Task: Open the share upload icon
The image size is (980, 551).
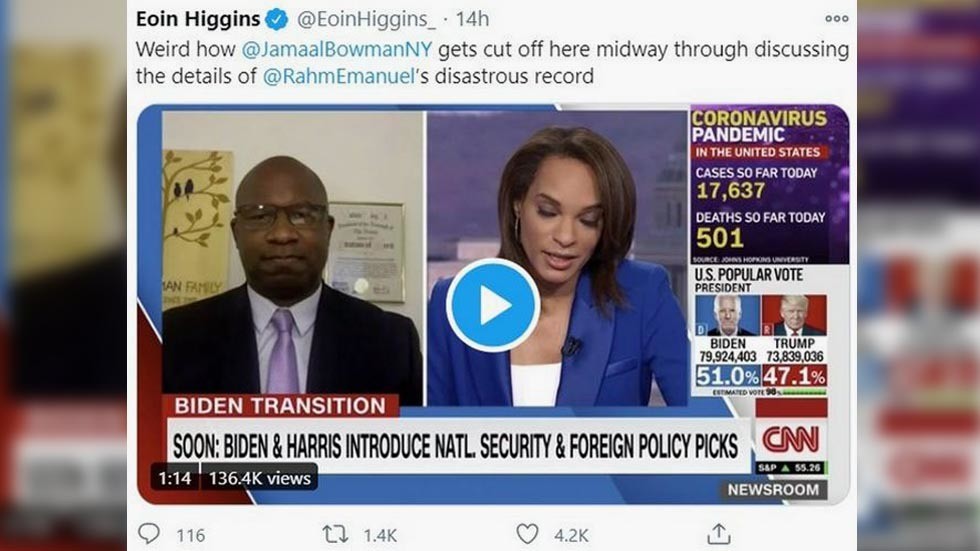Action: click(x=719, y=534)
